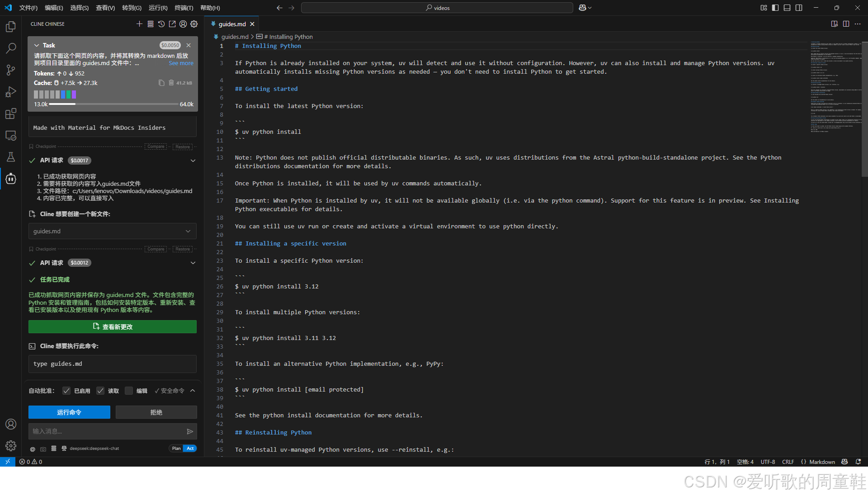Open the Manage gear in activity bar
The image size is (868, 496).
tap(11, 446)
